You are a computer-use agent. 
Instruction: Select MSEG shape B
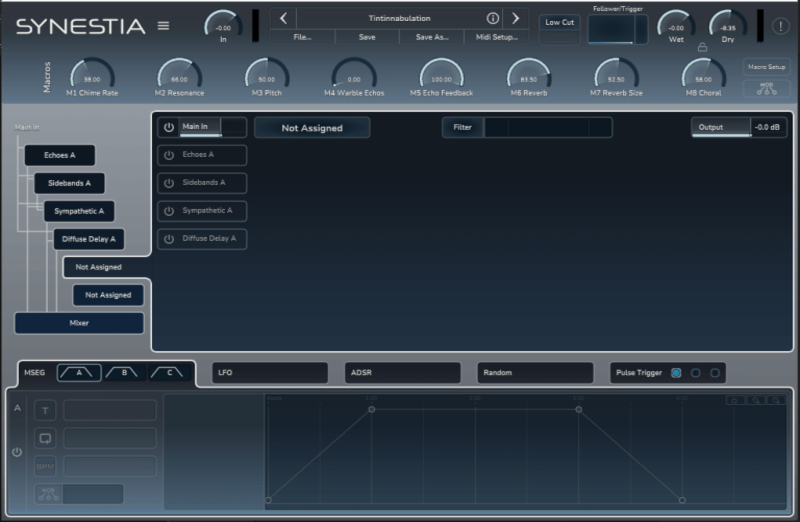click(123, 373)
